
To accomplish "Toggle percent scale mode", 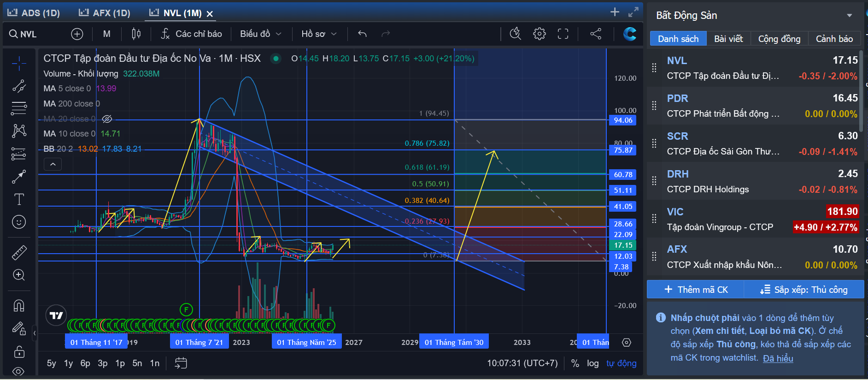I will (575, 363).
